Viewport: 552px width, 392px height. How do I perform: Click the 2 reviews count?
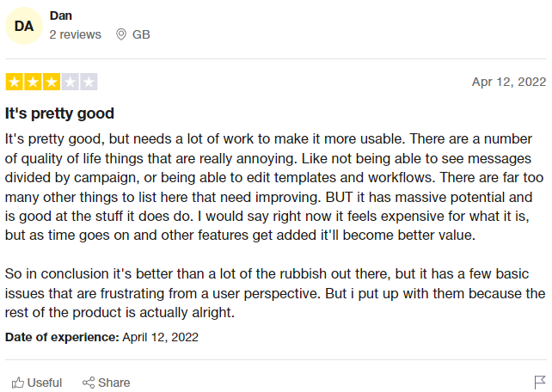point(75,34)
